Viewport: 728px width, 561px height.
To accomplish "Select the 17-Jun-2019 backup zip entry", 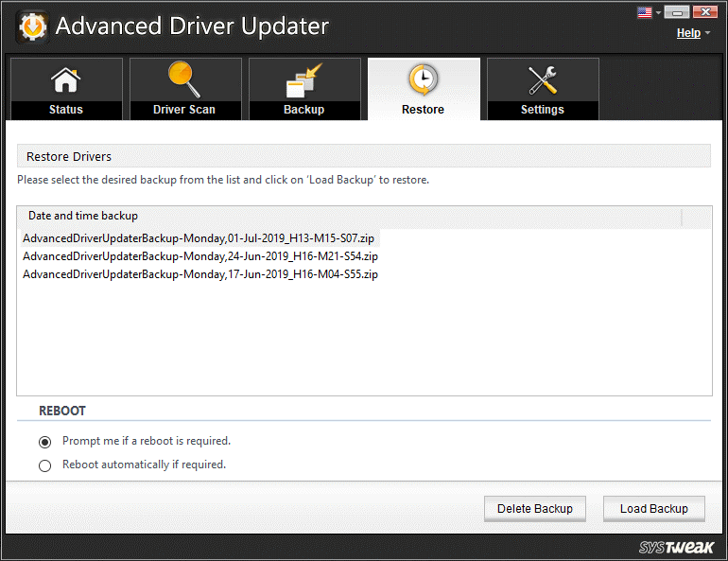I will pyautogui.click(x=200, y=274).
